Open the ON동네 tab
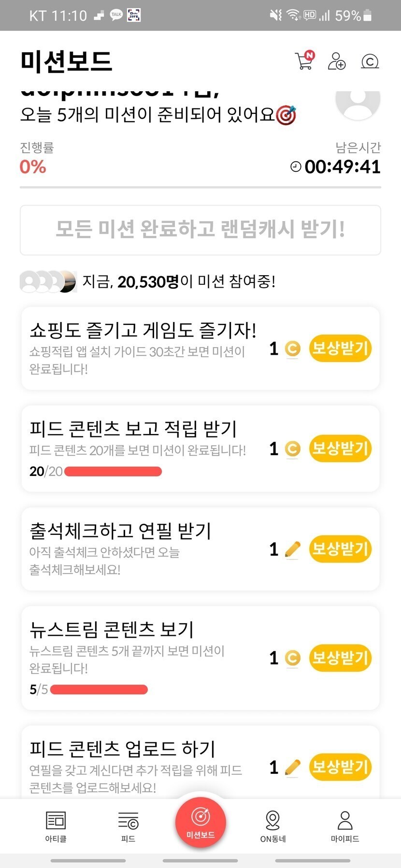401x868 pixels. (273, 826)
